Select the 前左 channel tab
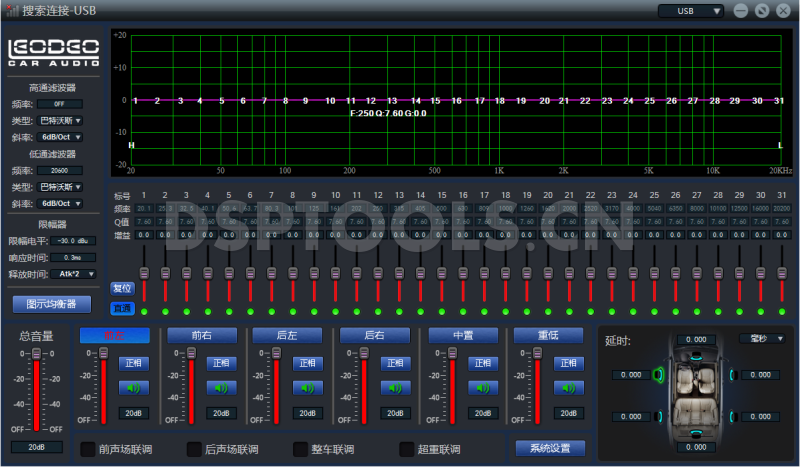Viewport: 800px width, 467px height. 115,335
